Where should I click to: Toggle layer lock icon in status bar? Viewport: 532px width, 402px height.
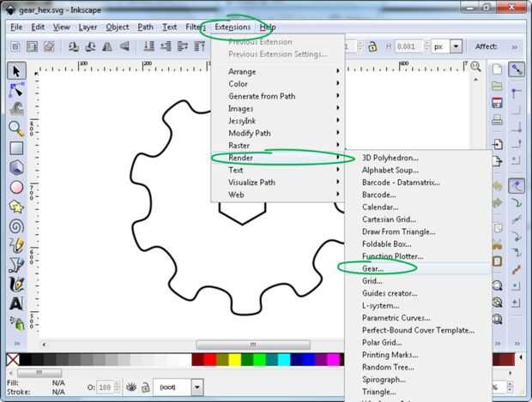145,387
